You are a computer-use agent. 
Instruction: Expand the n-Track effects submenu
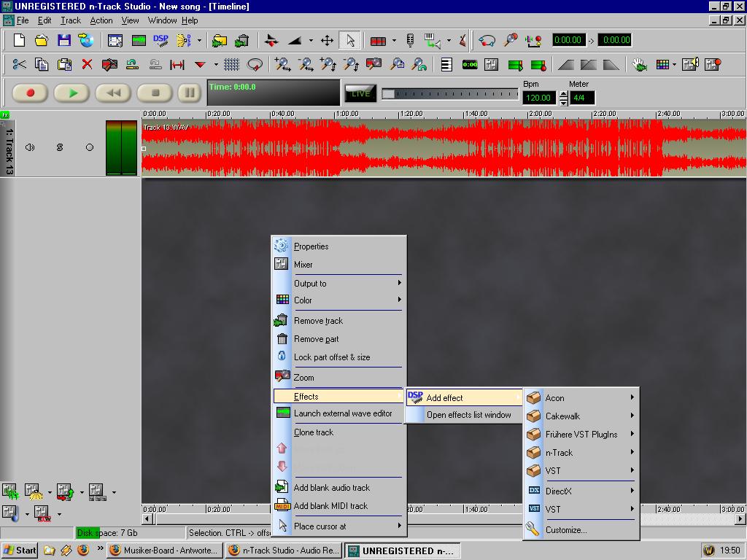click(581, 452)
